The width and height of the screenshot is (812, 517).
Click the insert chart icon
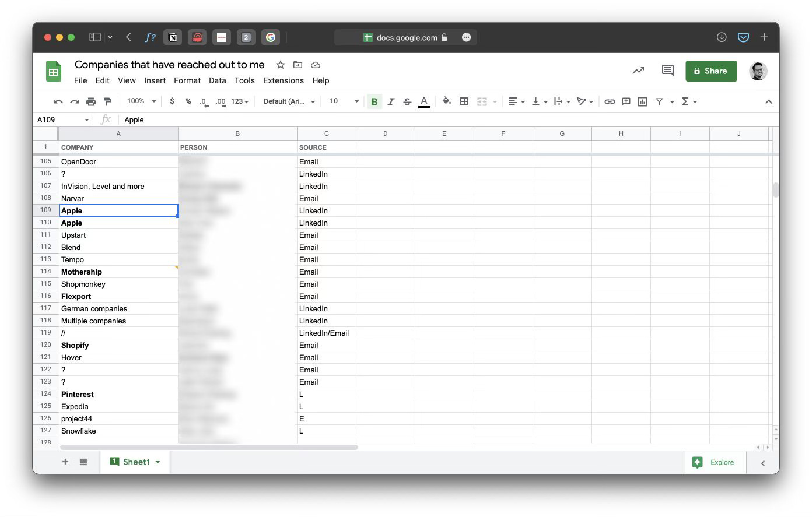click(642, 101)
